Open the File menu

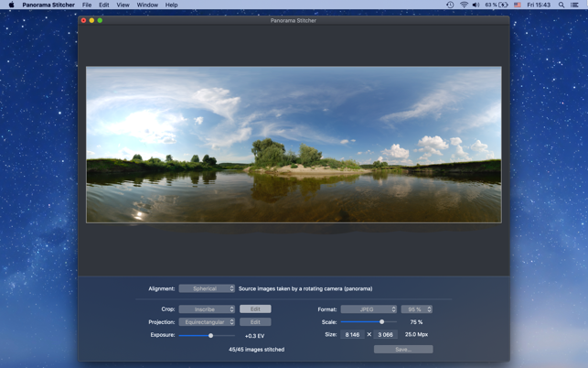tap(87, 5)
